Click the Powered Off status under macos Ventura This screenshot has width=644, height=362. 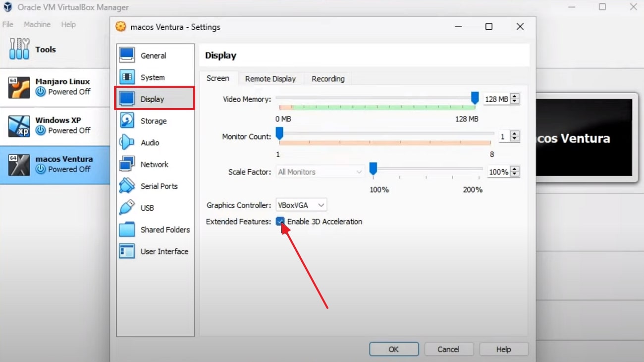click(63, 169)
